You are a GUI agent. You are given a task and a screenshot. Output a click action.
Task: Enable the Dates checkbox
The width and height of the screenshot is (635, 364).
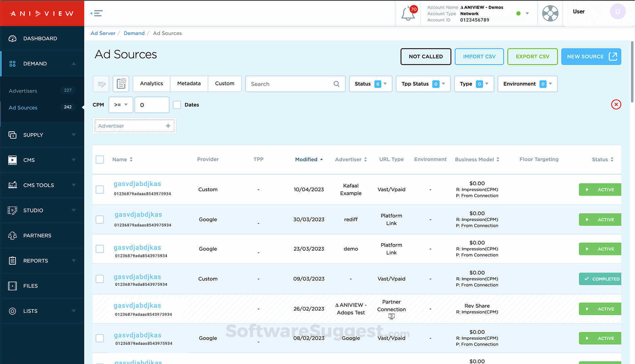(x=177, y=105)
